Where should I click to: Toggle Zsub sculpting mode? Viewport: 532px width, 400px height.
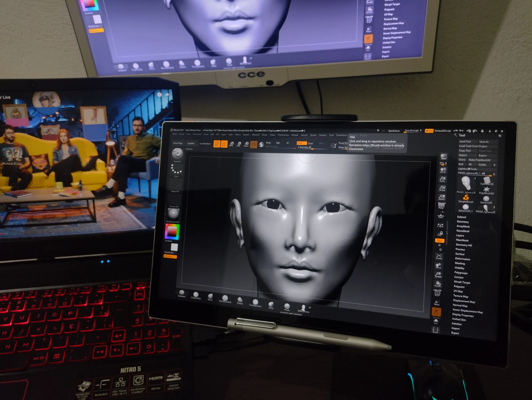[x=310, y=143]
